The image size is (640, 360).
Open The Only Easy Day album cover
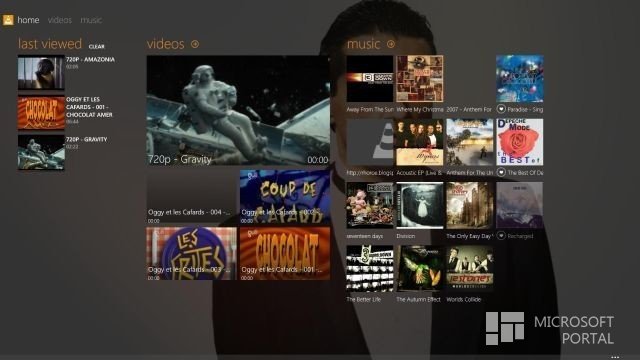[469, 205]
